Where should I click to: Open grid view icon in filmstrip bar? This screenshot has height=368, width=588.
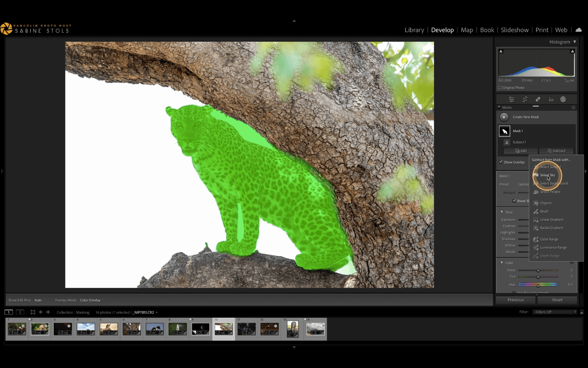click(33, 312)
